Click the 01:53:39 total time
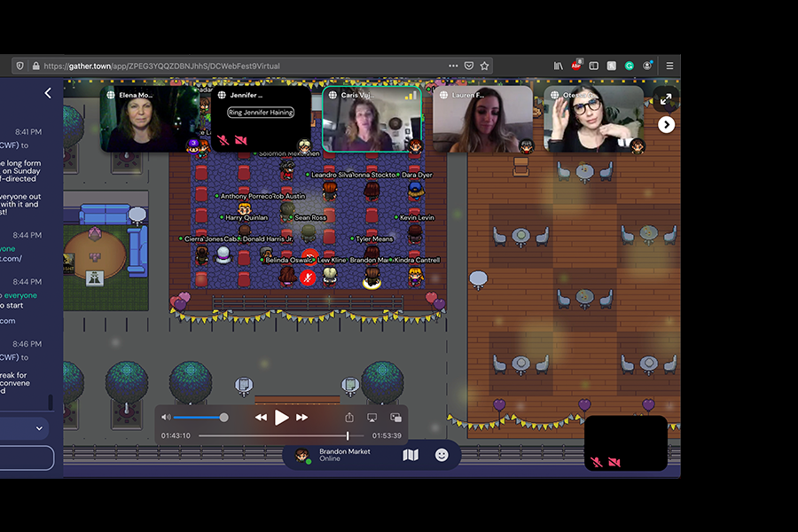The width and height of the screenshot is (798, 532). point(387,435)
